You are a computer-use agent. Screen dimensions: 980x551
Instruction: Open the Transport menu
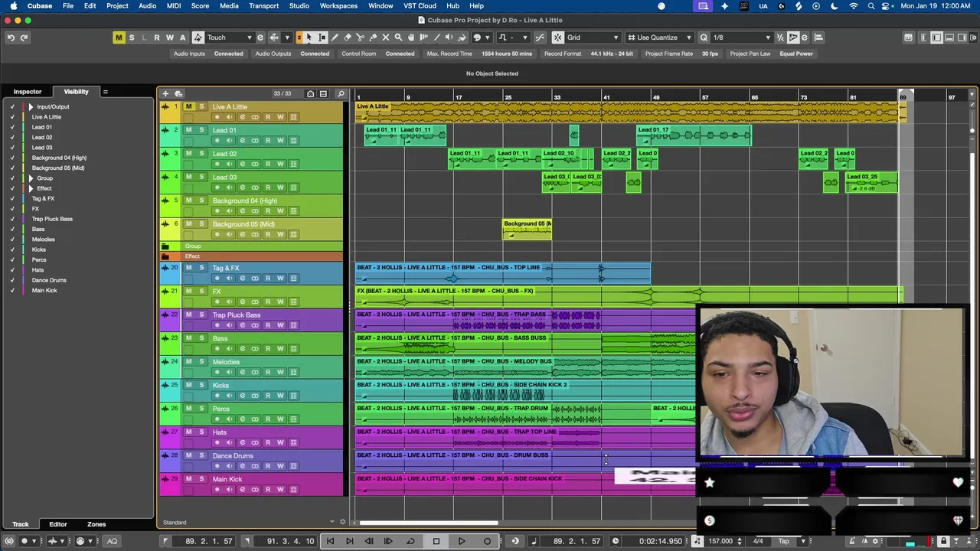tap(263, 6)
